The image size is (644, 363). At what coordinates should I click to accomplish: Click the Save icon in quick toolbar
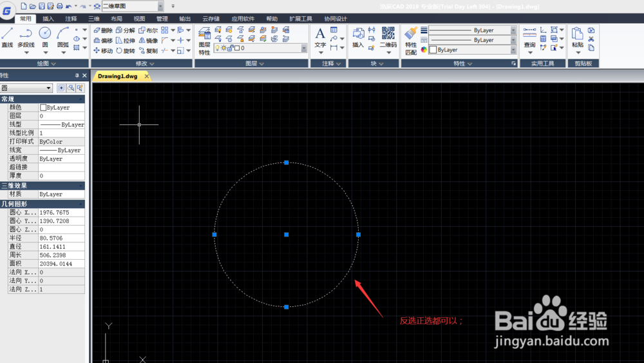pos(41,6)
